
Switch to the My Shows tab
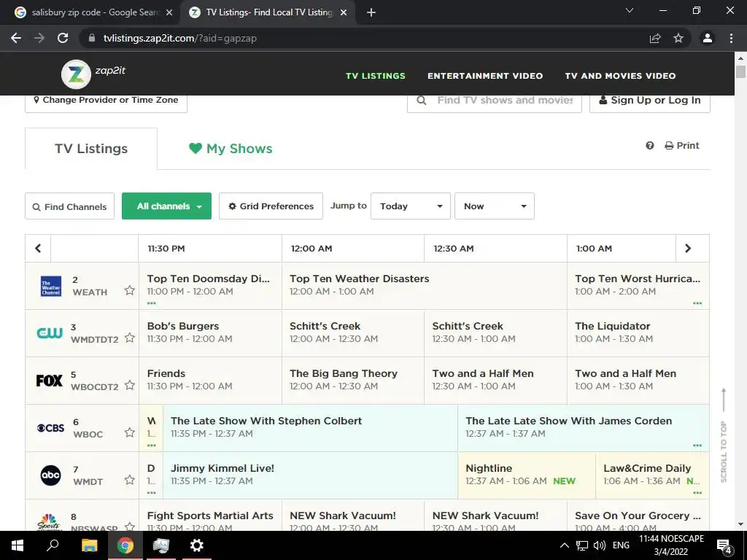coord(231,149)
